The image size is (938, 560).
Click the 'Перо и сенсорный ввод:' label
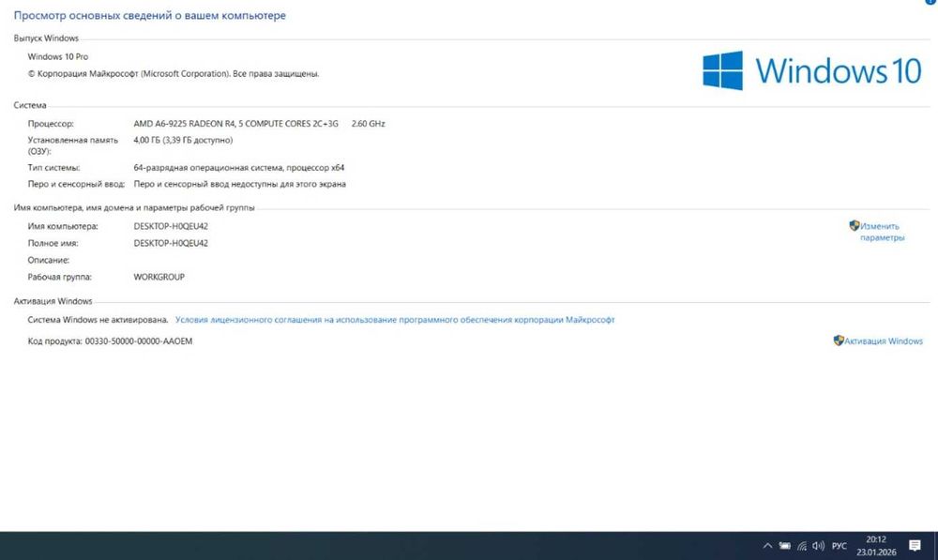tap(76, 184)
